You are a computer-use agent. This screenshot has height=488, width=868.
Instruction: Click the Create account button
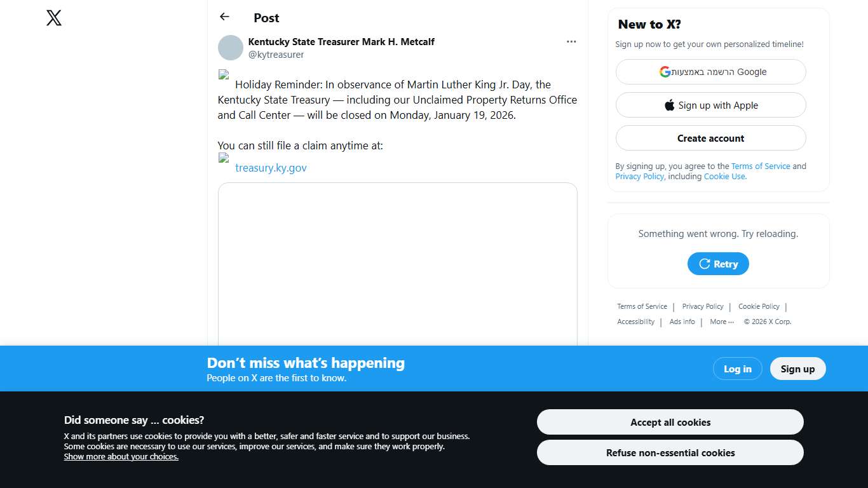(x=710, y=139)
